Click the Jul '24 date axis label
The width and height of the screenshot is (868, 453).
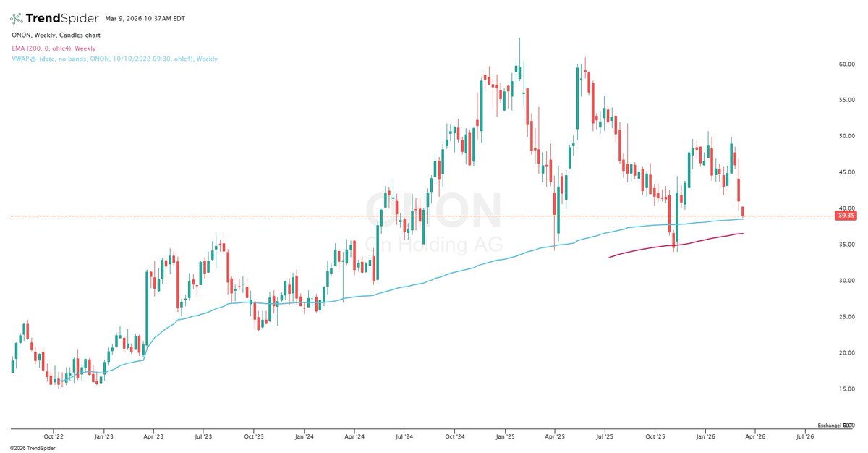[x=404, y=437]
